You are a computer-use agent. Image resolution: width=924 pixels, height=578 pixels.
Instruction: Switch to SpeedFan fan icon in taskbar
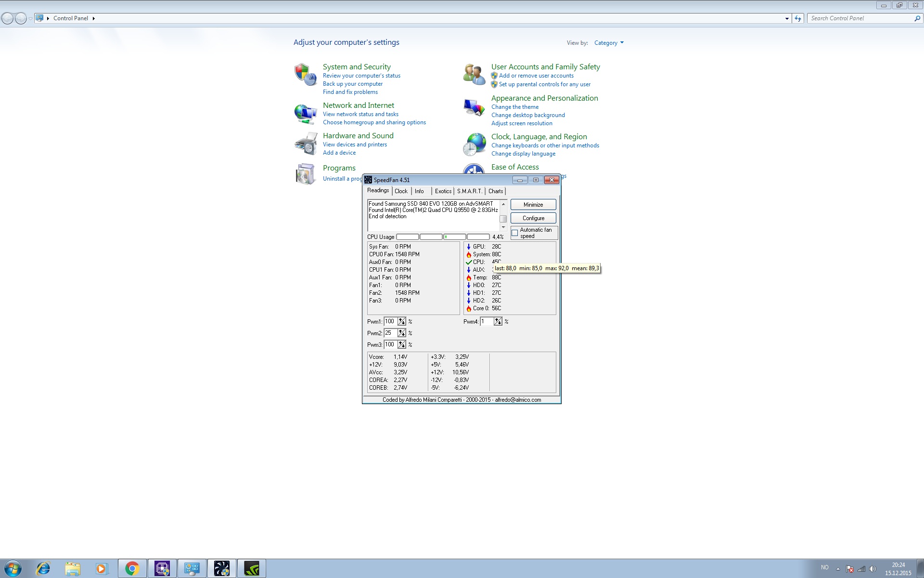[222, 569]
